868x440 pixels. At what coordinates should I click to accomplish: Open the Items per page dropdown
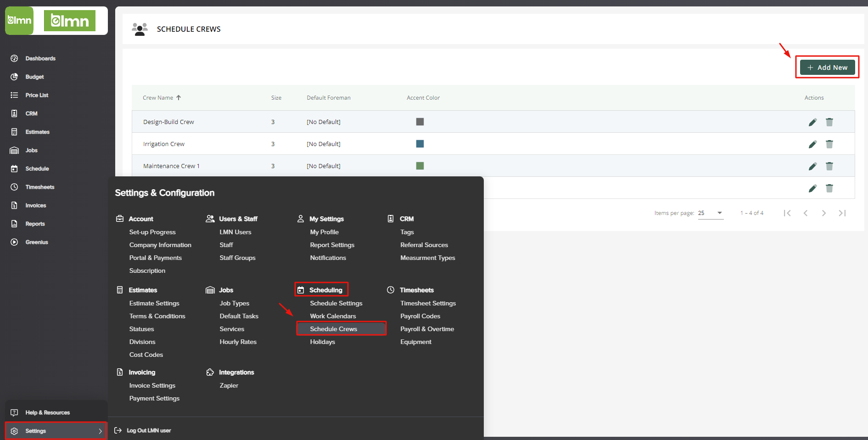click(711, 213)
